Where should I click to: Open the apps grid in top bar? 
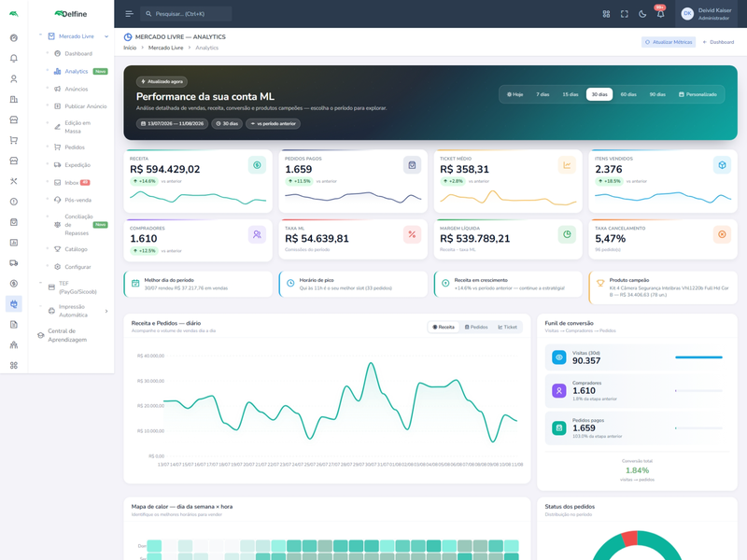tap(606, 14)
